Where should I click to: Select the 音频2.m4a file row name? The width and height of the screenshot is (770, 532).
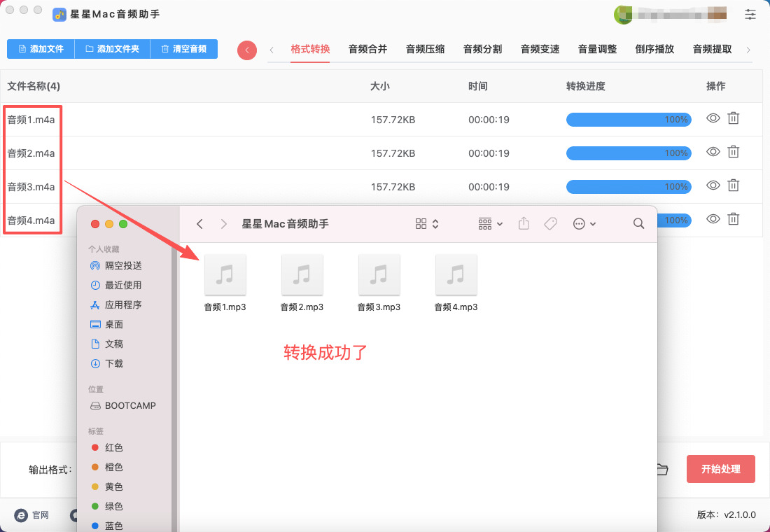click(x=31, y=153)
